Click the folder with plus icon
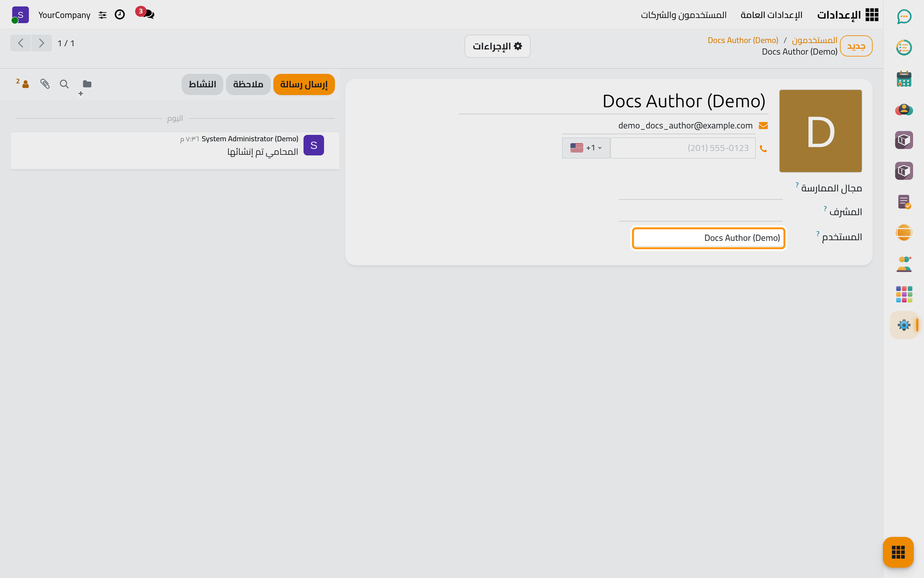 click(x=85, y=87)
